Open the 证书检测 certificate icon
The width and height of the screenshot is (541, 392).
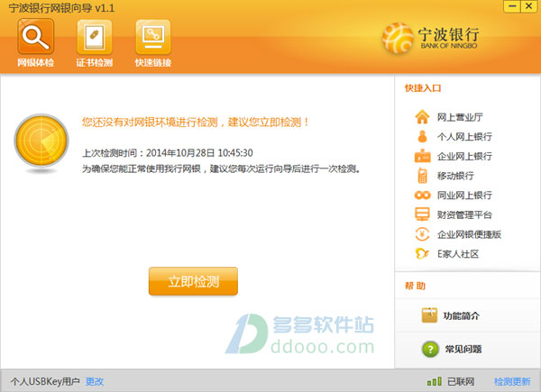(x=94, y=37)
